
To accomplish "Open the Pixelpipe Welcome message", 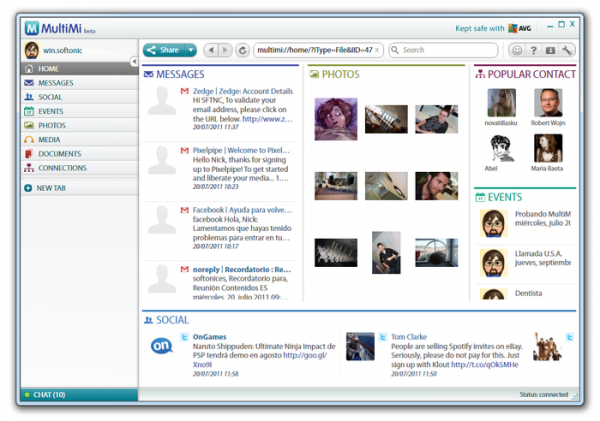I will [x=220, y=169].
